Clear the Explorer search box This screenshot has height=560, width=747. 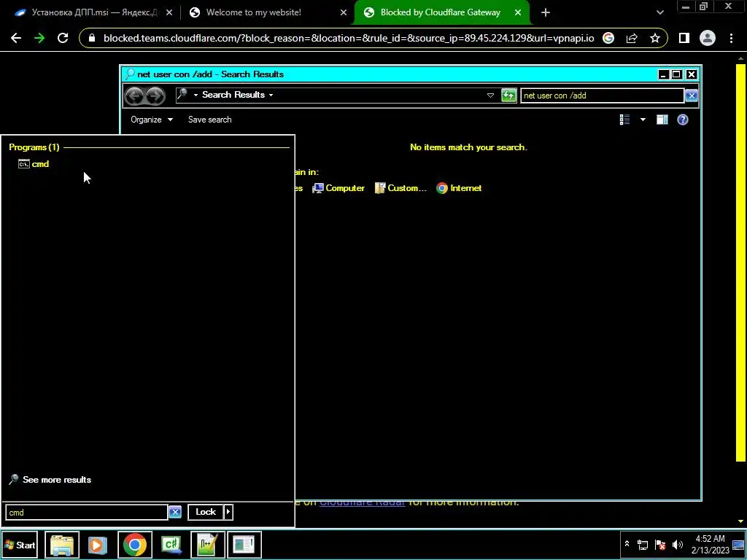tap(692, 96)
